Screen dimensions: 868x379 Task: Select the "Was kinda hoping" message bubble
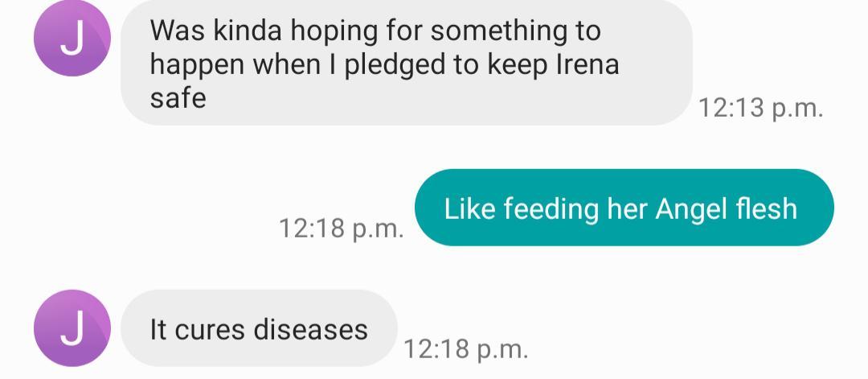[x=406, y=63]
